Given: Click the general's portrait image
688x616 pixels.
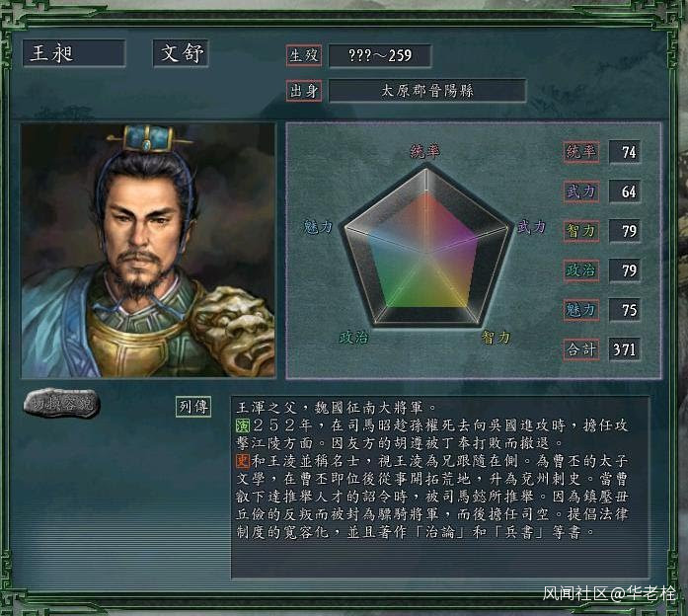Looking at the screenshot, I should click(148, 251).
